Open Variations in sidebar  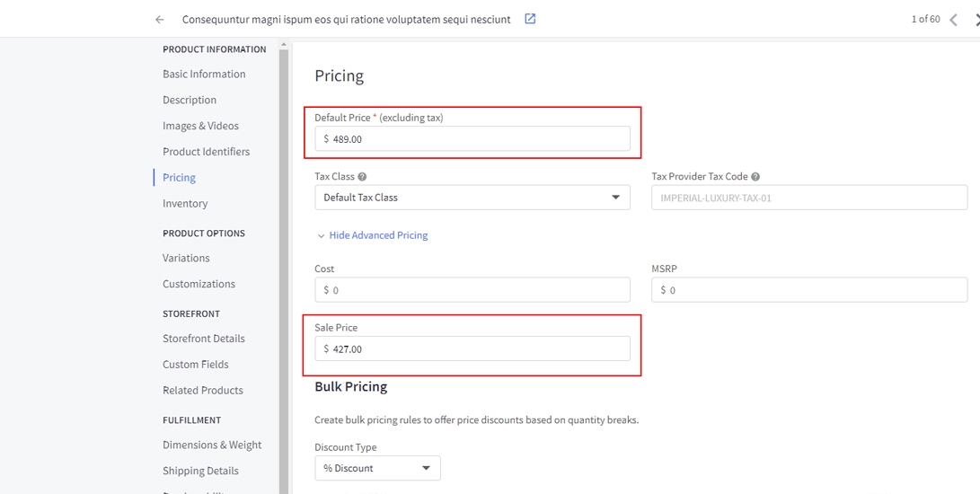coord(186,258)
